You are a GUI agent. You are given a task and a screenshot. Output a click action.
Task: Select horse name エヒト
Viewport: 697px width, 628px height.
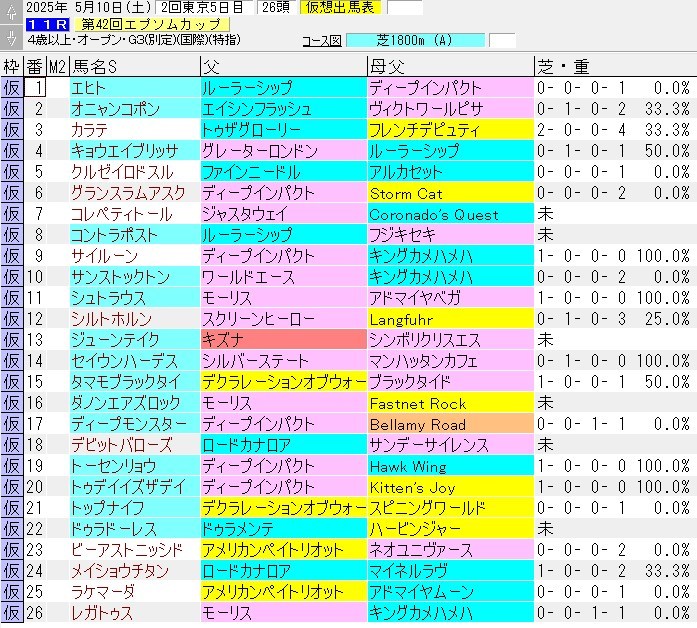point(135,88)
